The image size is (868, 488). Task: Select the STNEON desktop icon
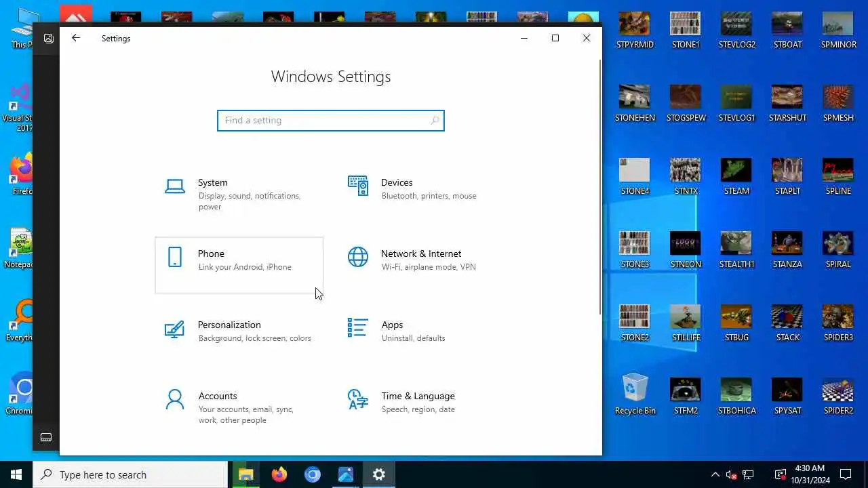[x=686, y=250]
